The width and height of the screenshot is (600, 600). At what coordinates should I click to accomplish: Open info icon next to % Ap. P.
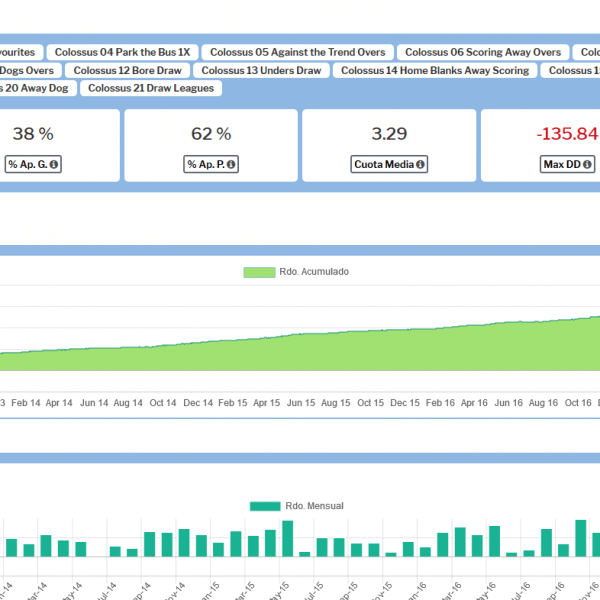231,164
